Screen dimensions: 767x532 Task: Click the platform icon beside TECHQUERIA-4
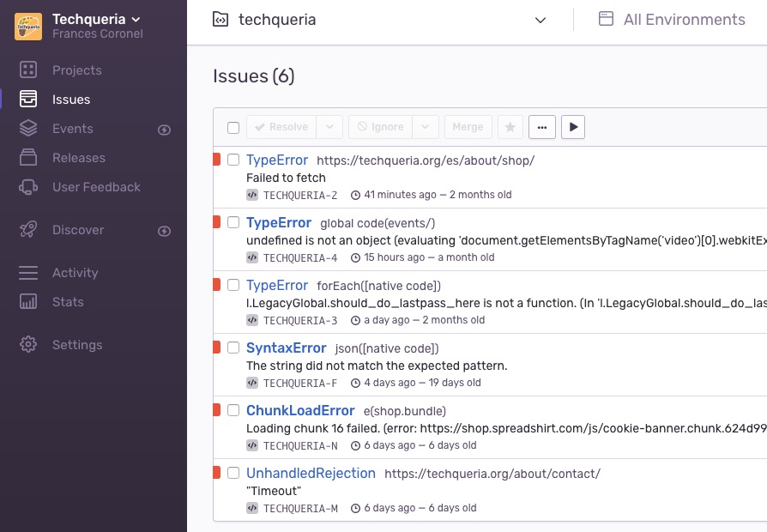click(252, 257)
